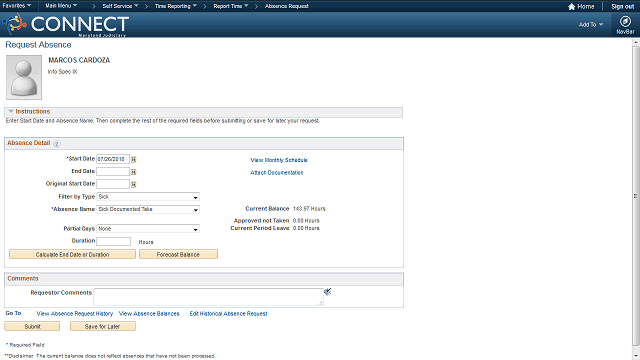This screenshot has height=360, width=640.
Task: Collapse the Instructions section
Action: click(11, 111)
